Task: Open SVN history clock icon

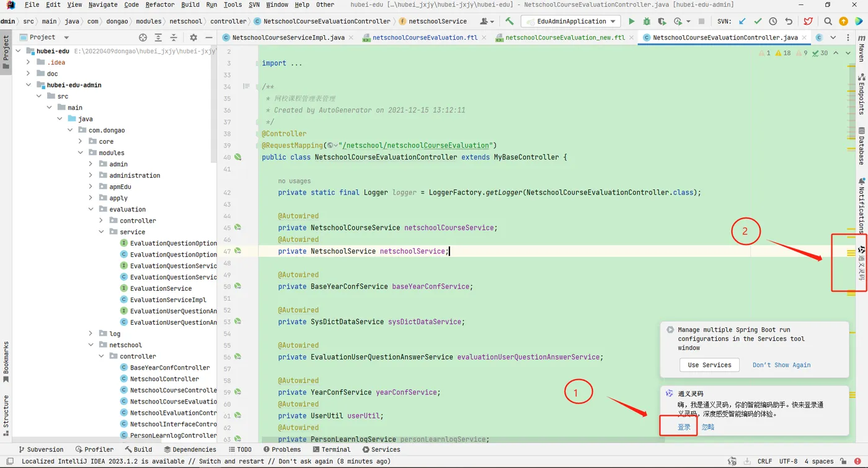Action: (773, 21)
